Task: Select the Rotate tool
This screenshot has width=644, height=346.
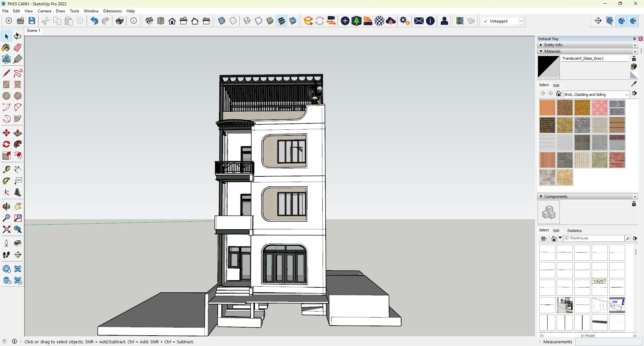Action: (6, 145)
